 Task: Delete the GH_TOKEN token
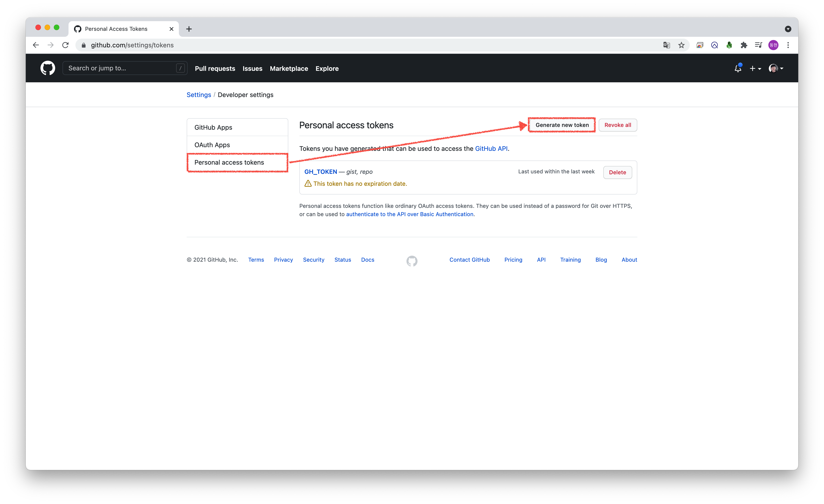617,172
